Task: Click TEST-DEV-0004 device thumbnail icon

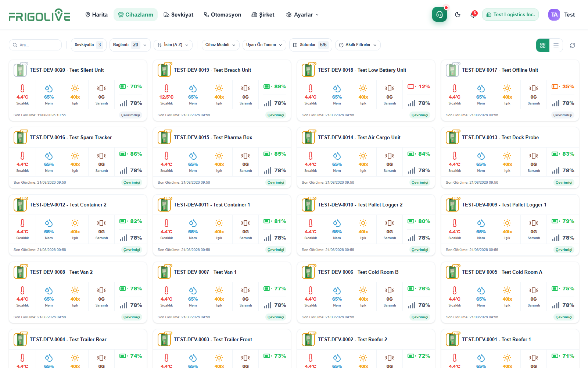Action: click(20, 339)
